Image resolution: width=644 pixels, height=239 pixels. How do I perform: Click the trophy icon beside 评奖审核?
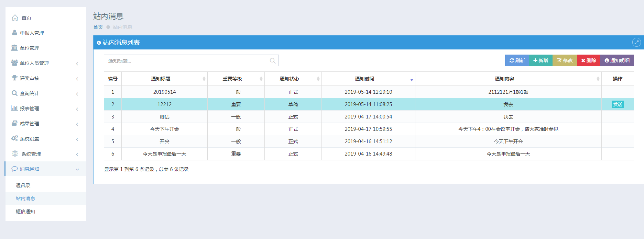click(x=14, y=78)
